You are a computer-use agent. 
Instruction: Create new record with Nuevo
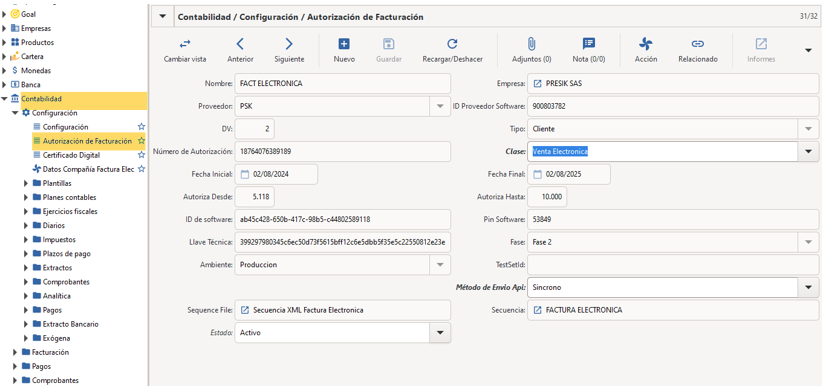tap(344, 44)
